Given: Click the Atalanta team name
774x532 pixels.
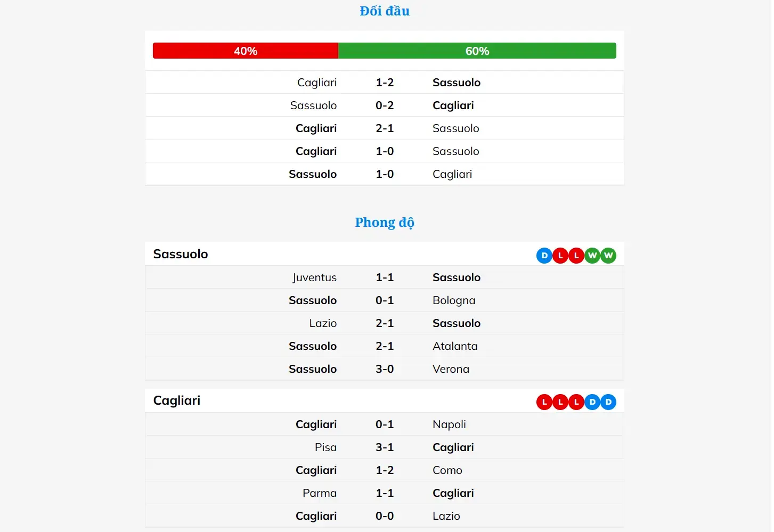Looking at the screenshot, I should point(455,346).
